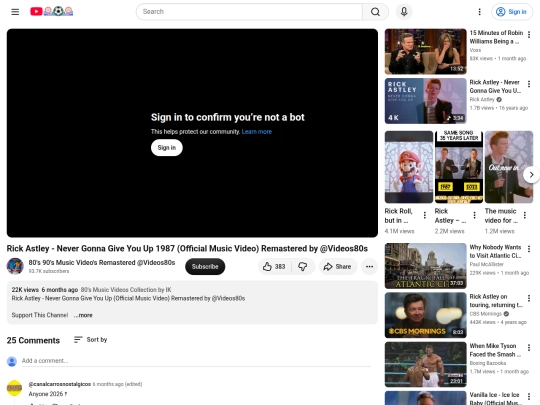Click CBS Mornings channel name
Image resolution: width=540 pixels, height=405 pixels.
[x=486, y=314]
